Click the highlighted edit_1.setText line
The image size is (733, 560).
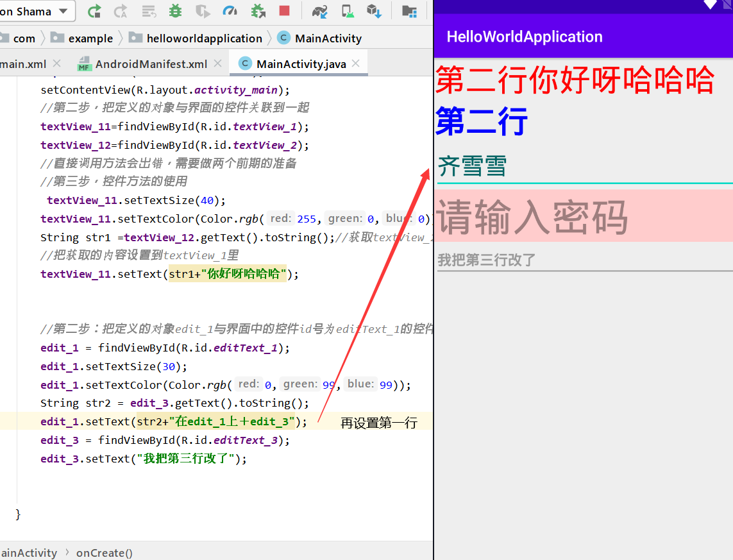coord(174,421)
